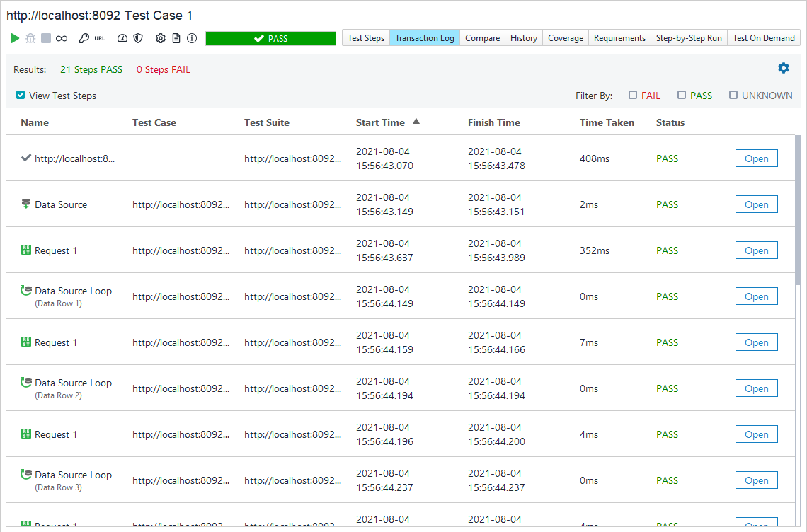Viewport: 807px width, 532px height.
Task: Click Open button for Data Source step
Action: [x=756, y=204]
